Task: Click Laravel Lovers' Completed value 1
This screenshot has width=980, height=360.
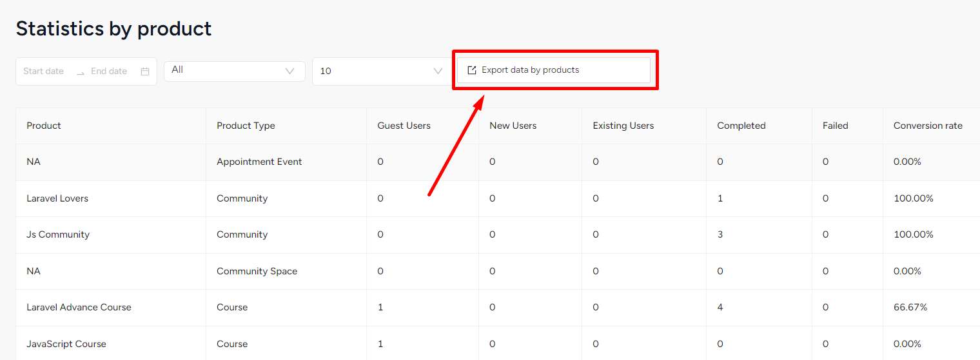Action: 720,198
